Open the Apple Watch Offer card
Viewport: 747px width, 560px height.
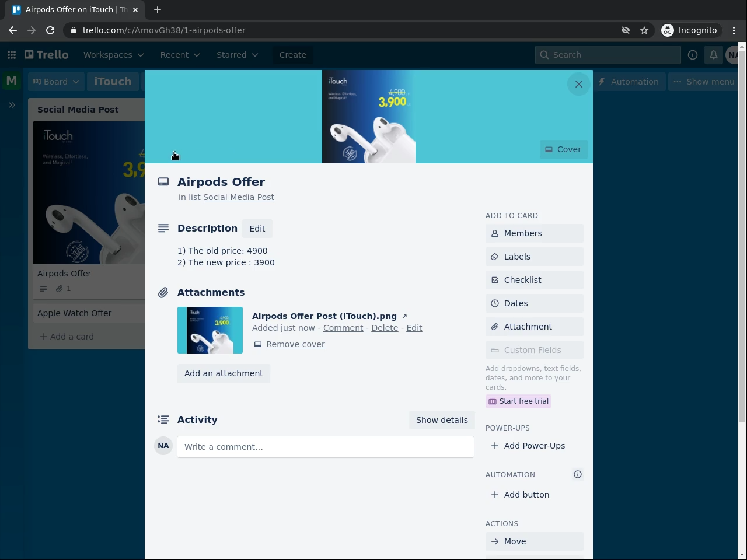[x=89, y=313]
